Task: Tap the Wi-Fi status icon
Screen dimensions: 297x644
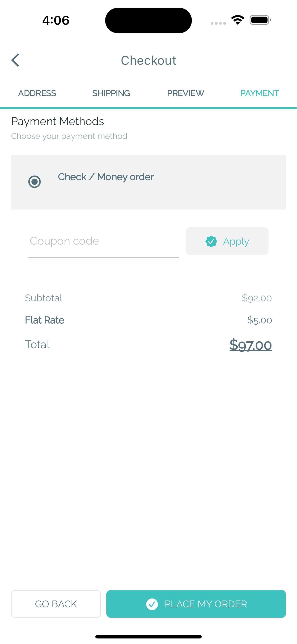Action: tap(238, 20)
